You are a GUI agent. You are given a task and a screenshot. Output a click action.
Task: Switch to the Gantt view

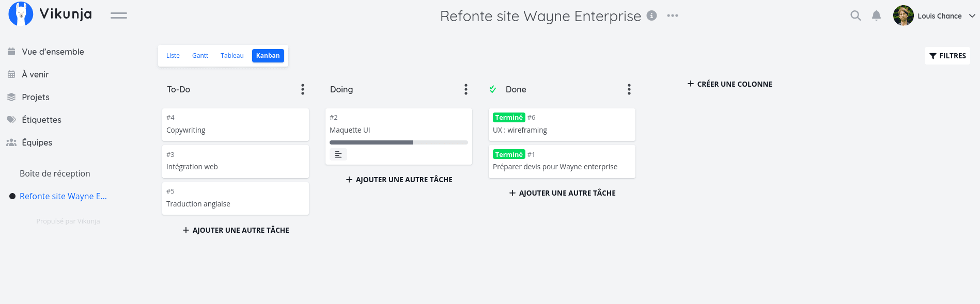point(200,56)
